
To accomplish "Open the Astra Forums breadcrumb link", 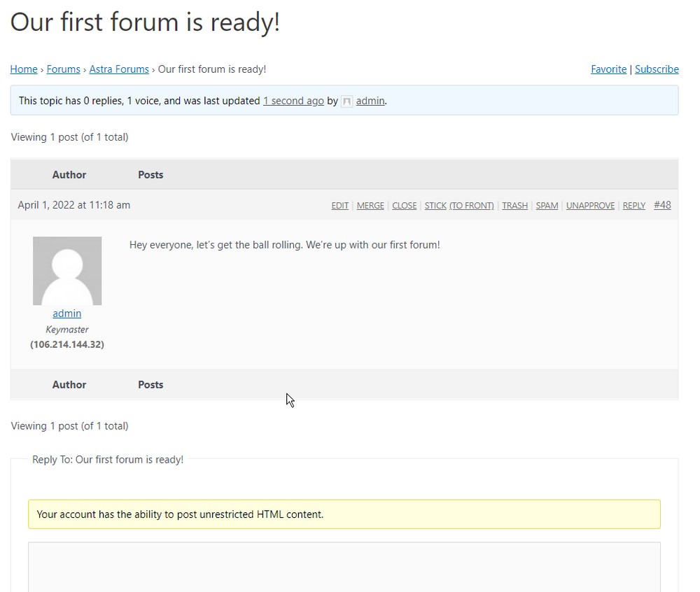I will (119, 69).
